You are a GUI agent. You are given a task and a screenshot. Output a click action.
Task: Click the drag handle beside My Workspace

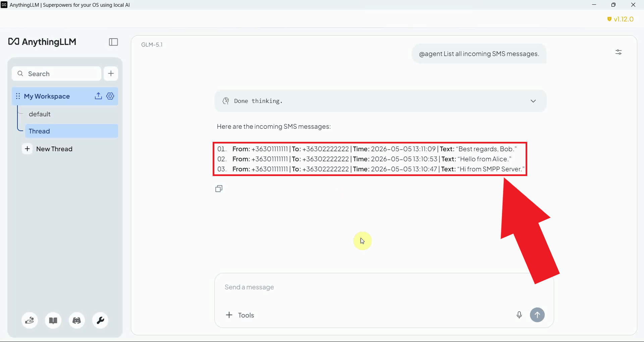[x=18, y=96]
